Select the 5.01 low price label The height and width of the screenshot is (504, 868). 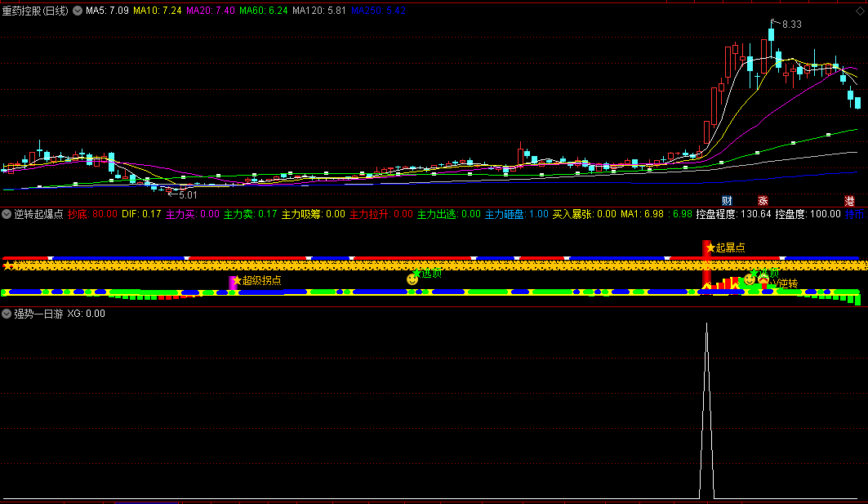[188, 195]
